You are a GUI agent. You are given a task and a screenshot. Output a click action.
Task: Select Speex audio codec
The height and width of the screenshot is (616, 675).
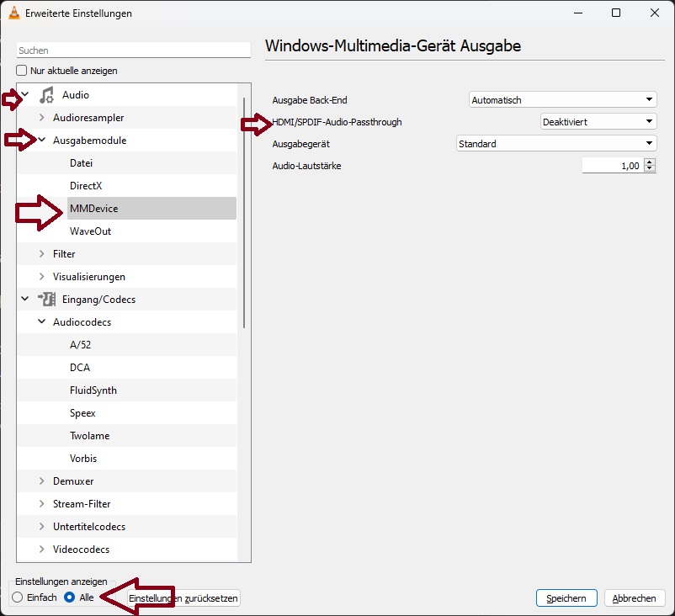tap(82, 413)
